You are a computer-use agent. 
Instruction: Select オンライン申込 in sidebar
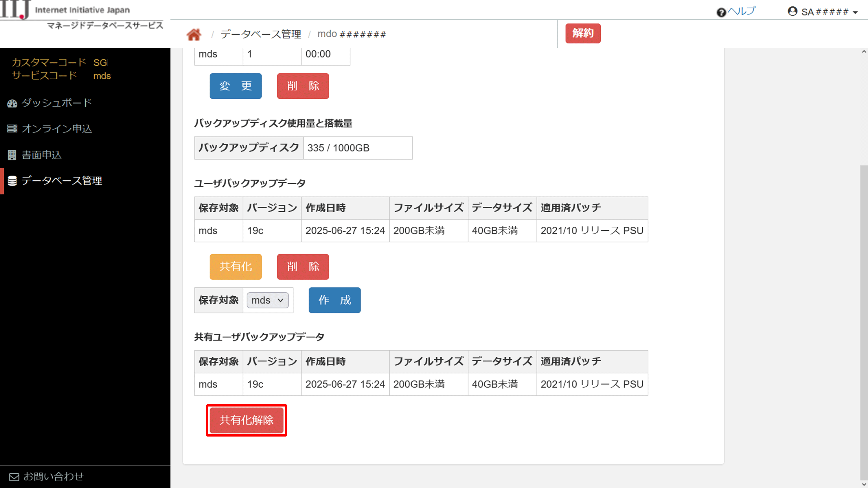[57, 129]
